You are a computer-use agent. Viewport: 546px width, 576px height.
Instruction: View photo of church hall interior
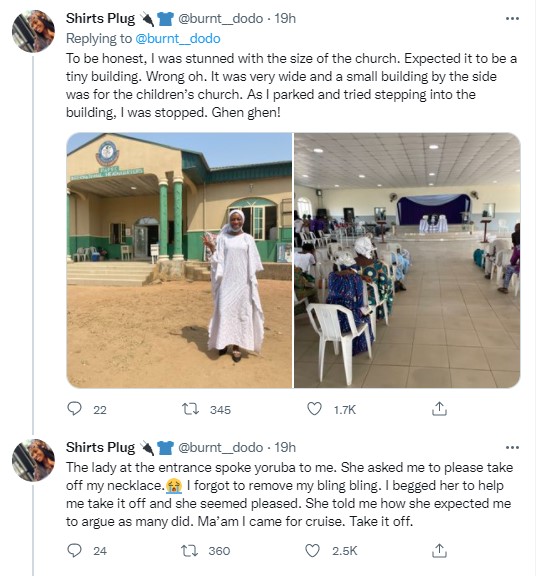407,260
